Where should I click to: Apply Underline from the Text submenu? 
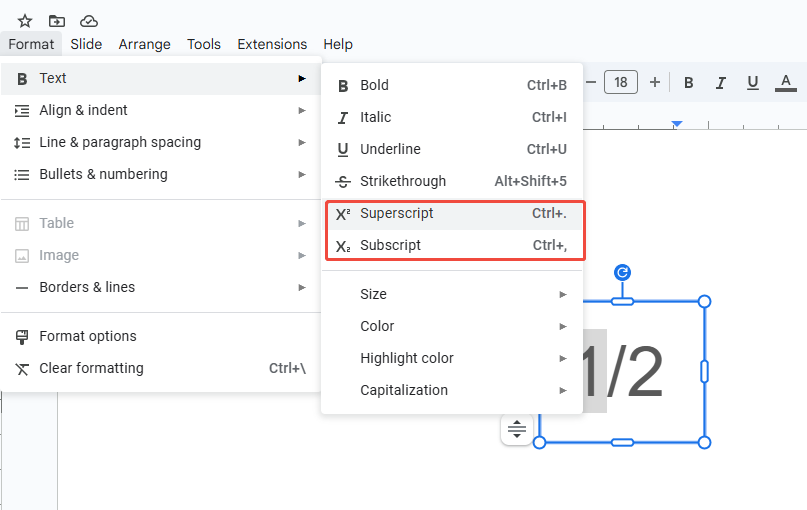(452, 149)
